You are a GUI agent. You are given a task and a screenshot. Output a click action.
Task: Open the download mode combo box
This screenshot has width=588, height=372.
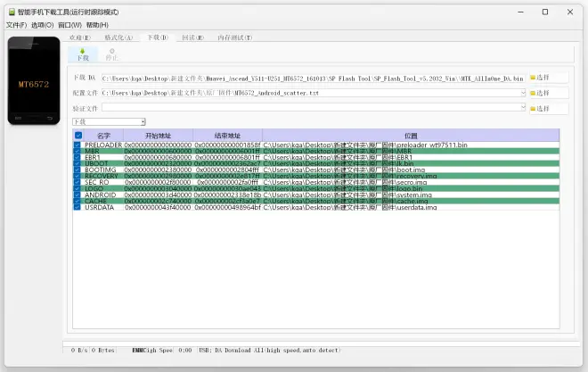[x=109, y=121]
